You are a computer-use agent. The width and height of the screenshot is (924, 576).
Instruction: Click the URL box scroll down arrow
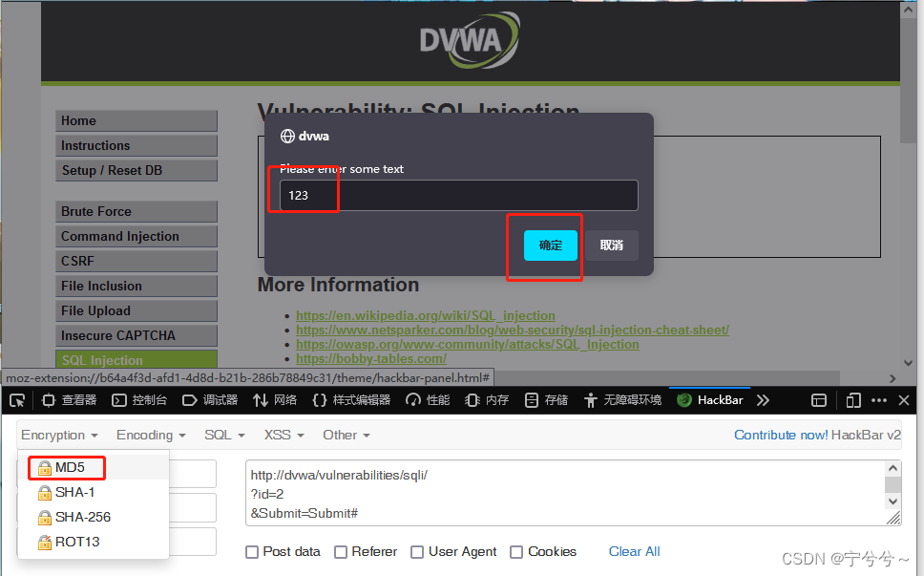(893, 501)
